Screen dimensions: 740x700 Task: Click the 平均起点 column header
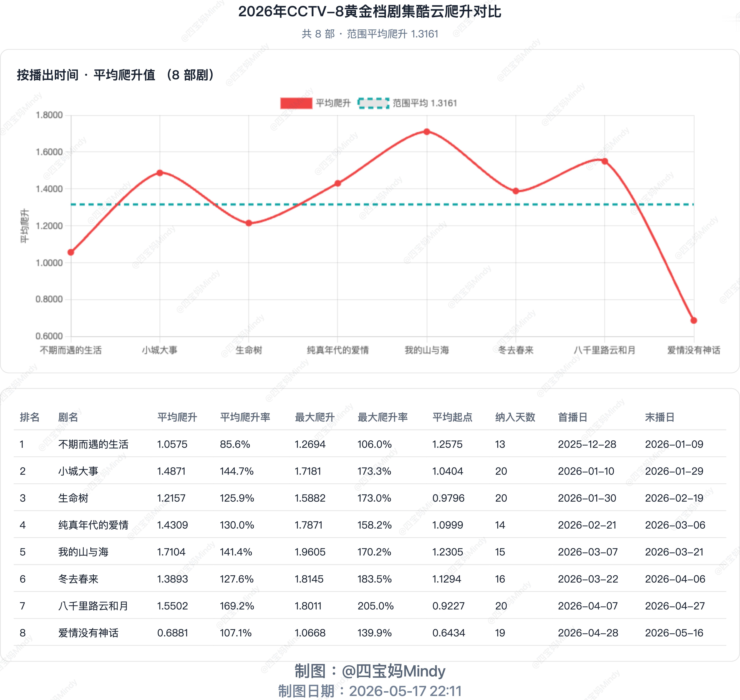453,417
